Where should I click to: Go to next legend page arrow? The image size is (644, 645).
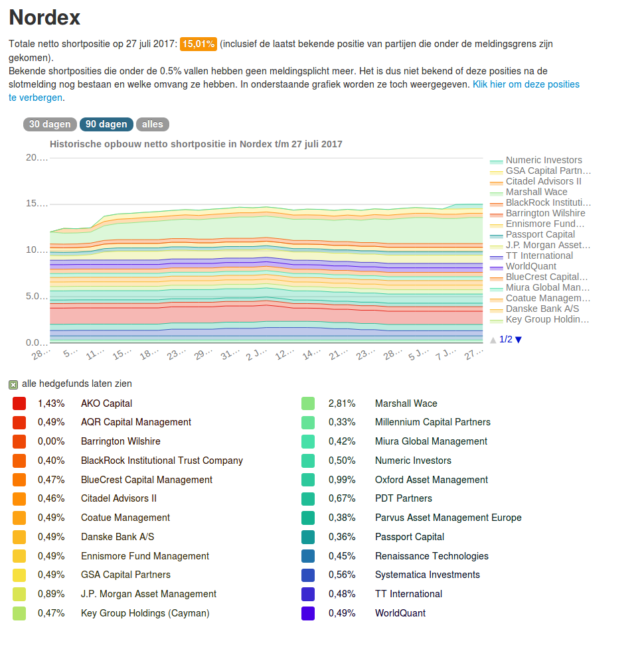coord(519,340)
